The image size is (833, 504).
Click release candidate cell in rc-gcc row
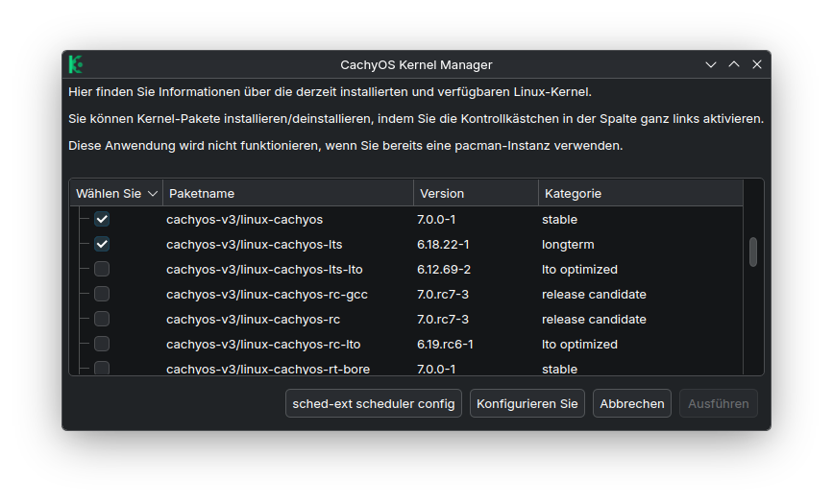click(594, 294)
